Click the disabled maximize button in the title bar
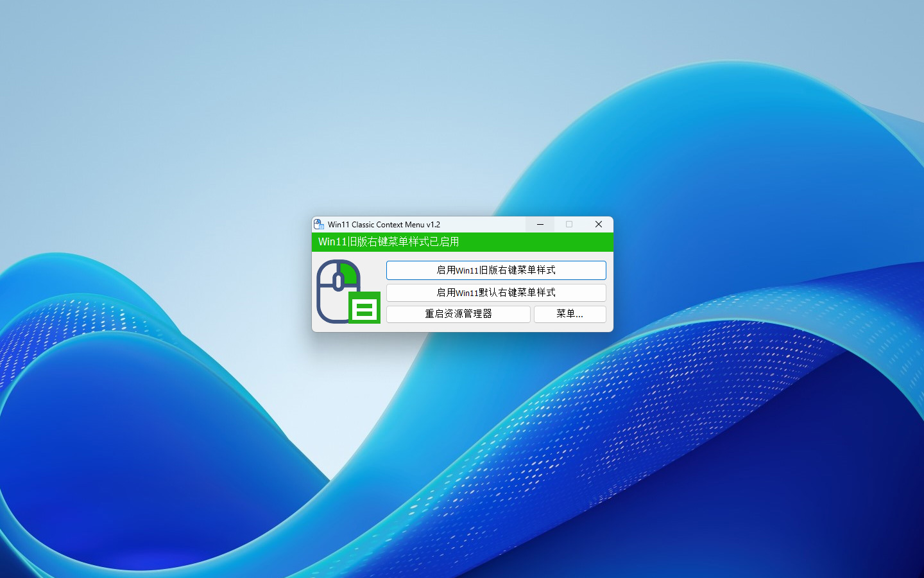 [x=569, y=224]
